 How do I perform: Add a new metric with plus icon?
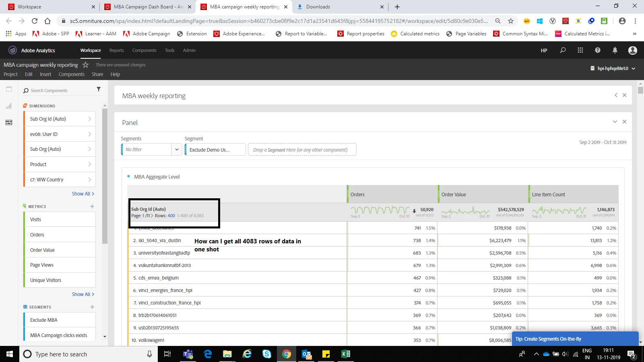click(x=92, y=206)
